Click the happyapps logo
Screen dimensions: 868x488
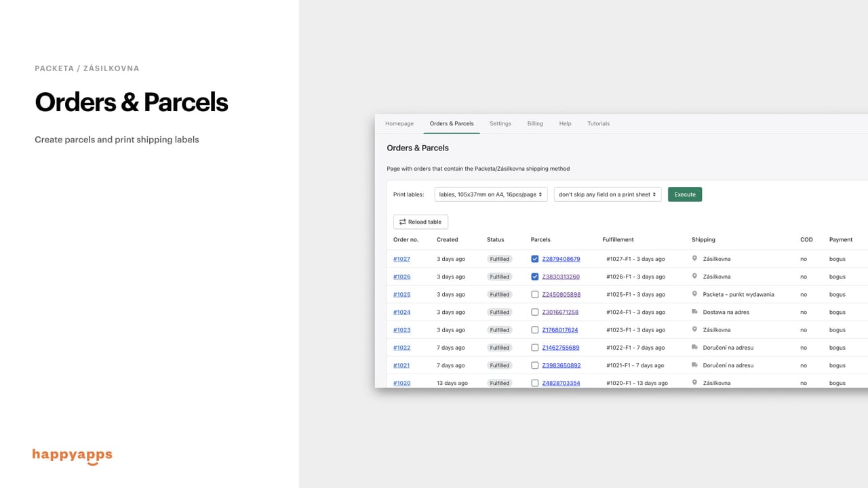[73, 455]
